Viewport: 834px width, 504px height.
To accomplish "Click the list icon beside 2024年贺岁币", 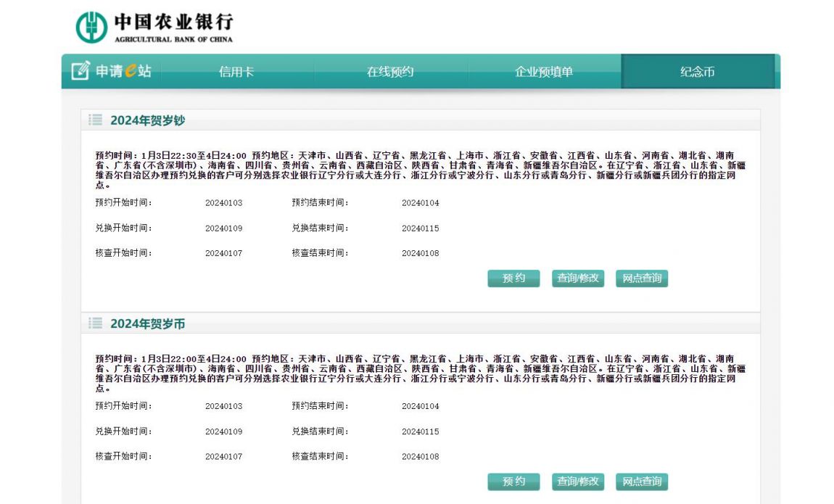I will [95, 324].
